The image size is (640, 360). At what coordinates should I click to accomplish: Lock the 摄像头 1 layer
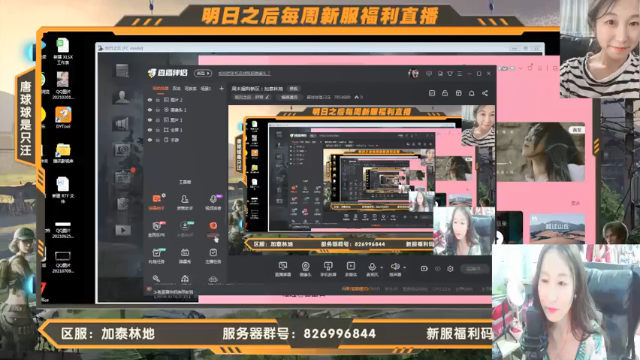tap(158, 110)
